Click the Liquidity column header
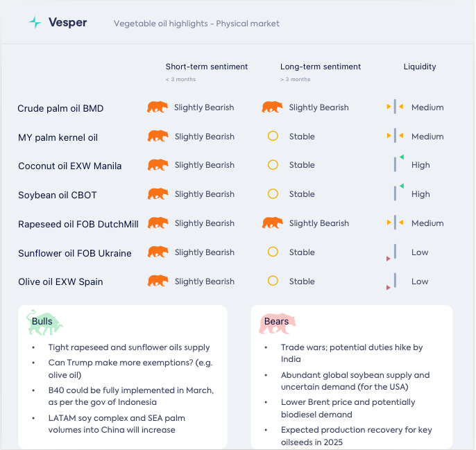 [x=420, y=67]
